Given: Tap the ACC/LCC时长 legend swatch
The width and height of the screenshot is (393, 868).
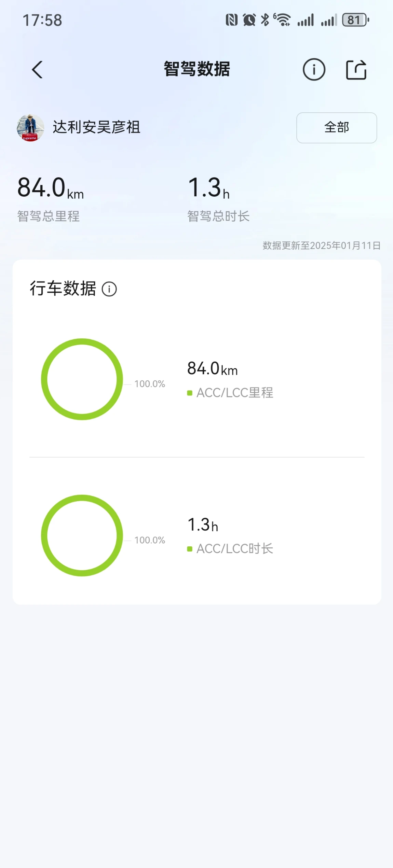Looking at the screenshot, I should (x=190, y=549).
